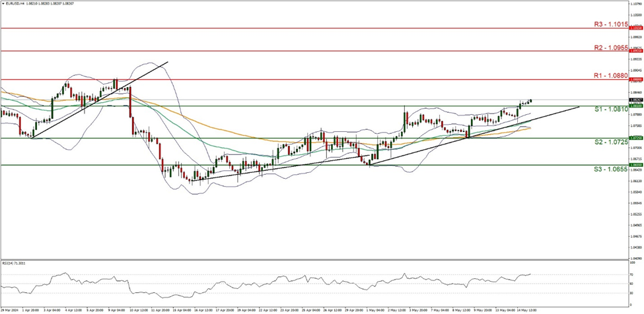Click the 29 Mar 2024 date on time axis
The width and height of the screenshot is (644, 314).
(x=9, y=307)
